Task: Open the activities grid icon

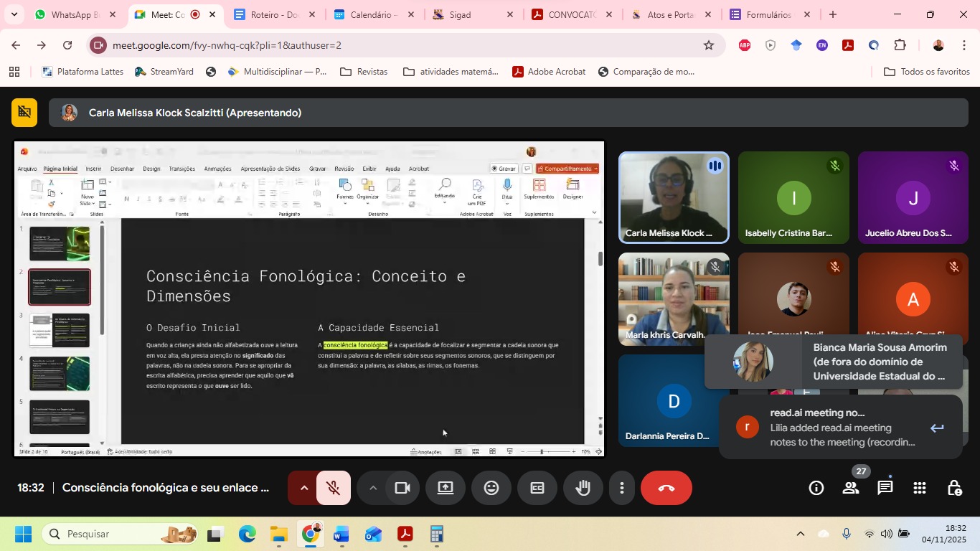Action: pos(920,488)
